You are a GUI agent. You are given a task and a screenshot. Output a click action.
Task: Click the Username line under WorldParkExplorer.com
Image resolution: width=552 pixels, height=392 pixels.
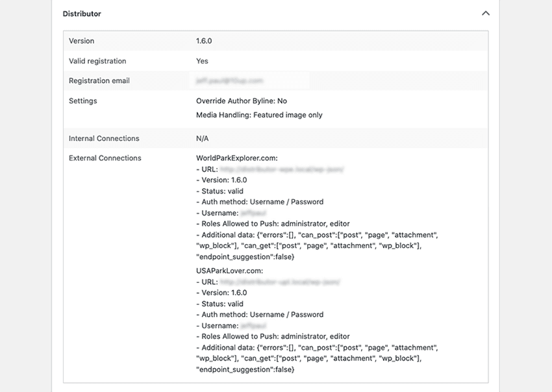231,213
